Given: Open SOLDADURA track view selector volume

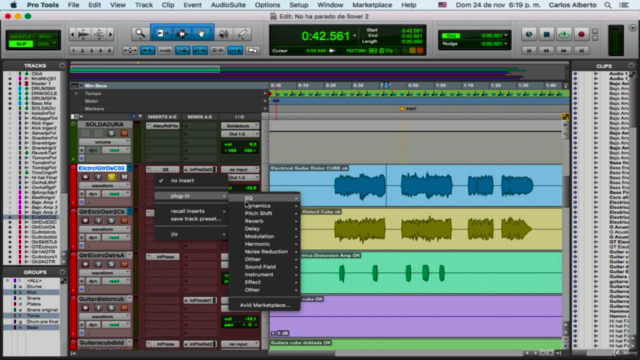Looking at the screenshot, I should pyautogui.click(x=104, y=142).
